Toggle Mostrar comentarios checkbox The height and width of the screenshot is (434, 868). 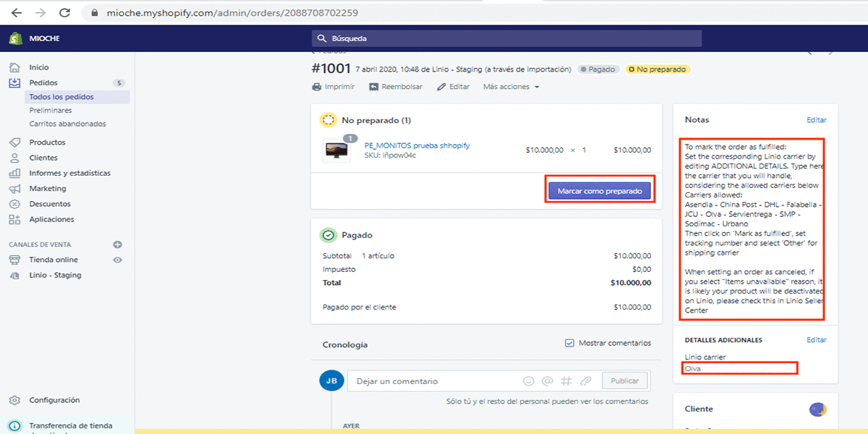coord(569,343)
